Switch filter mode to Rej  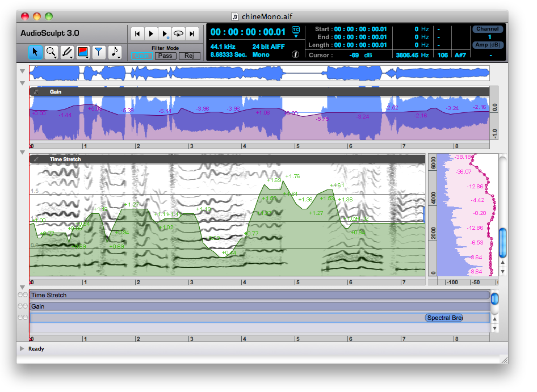(x=190, y=56)
